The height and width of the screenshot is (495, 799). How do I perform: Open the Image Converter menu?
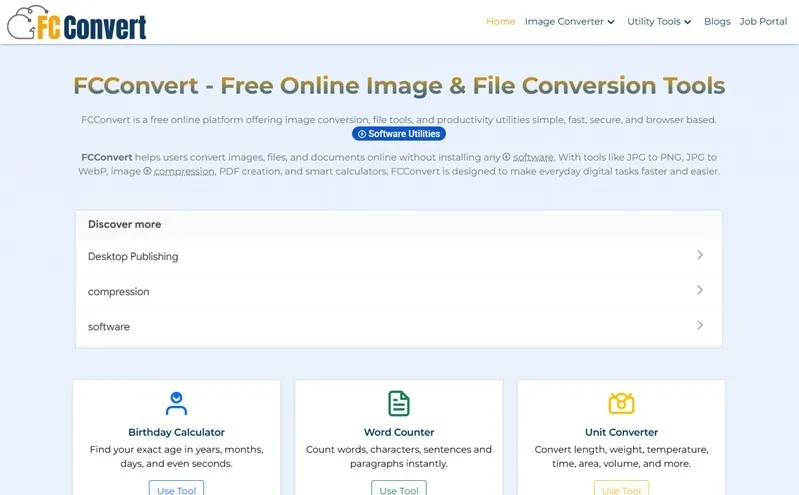pos(569,21)
